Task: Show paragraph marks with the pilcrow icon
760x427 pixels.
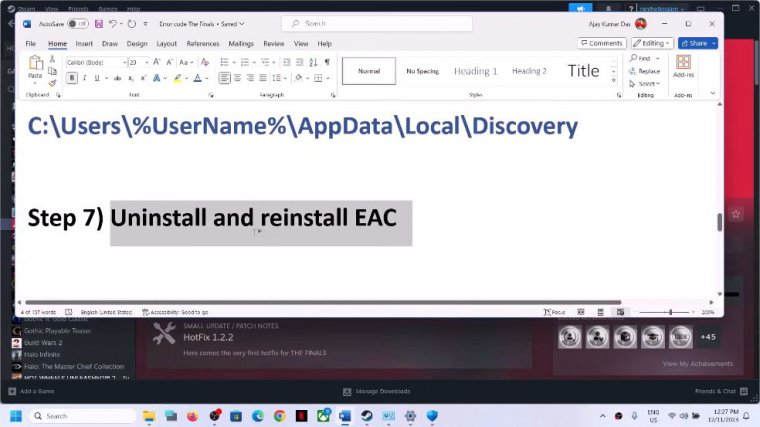Action: click(327, 62)
